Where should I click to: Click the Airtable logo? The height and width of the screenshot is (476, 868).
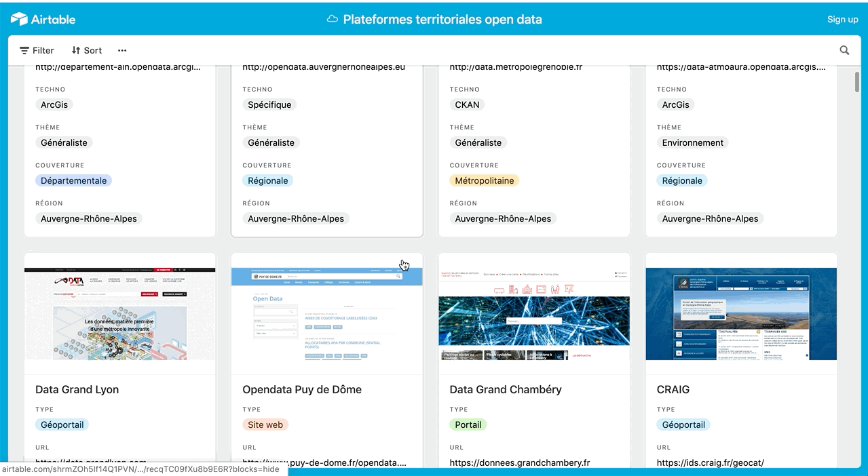[x=43, y=19]
